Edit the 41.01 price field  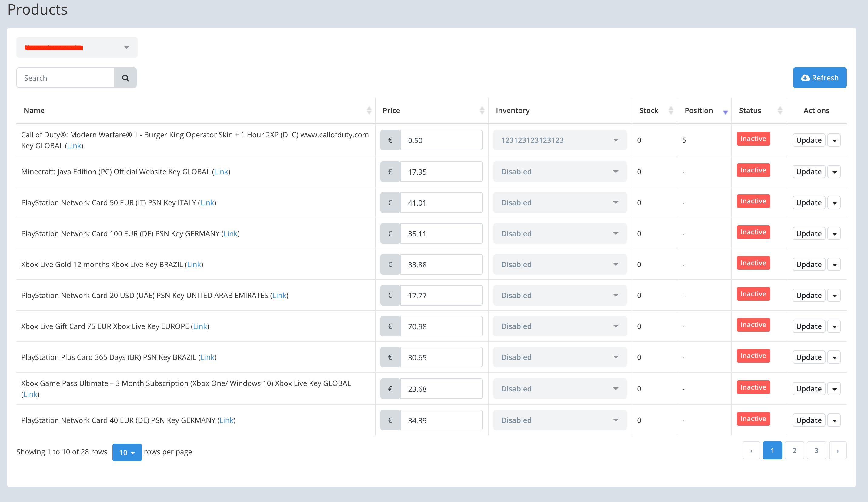pyautogui.click(x=442, y=202)
